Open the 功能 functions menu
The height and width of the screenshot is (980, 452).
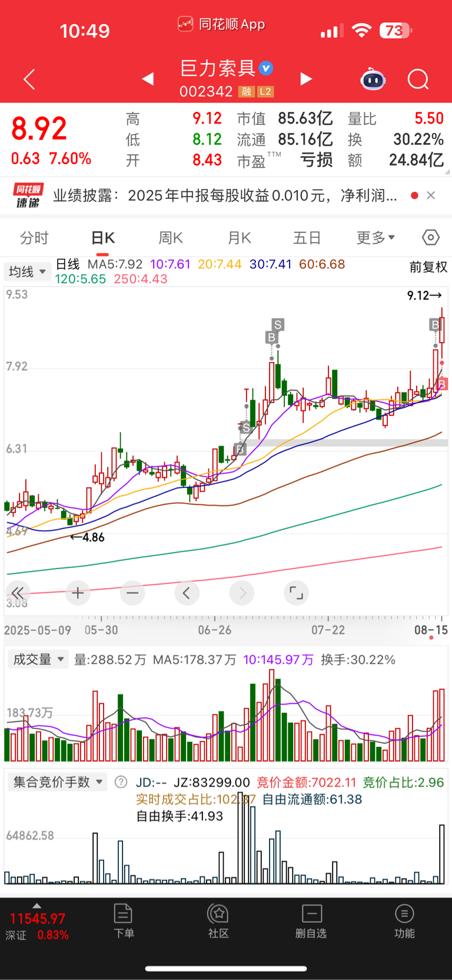point(404,921)
